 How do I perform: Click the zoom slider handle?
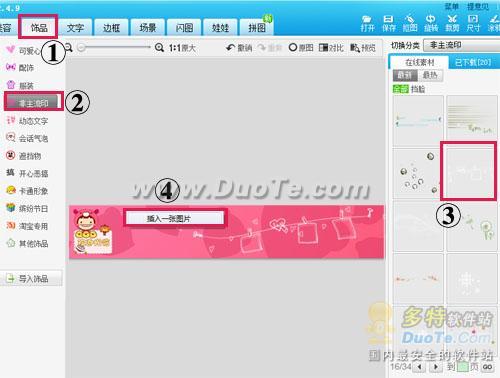point(81,48)
